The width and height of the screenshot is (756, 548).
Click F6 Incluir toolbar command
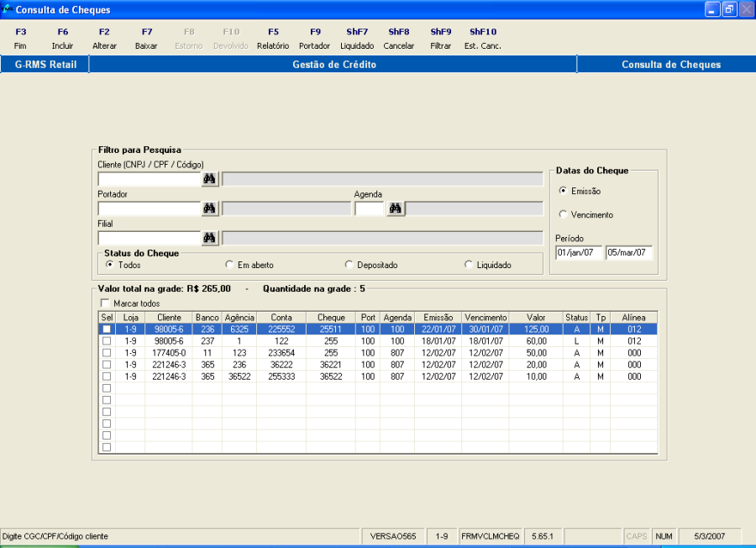pos(62,39)
